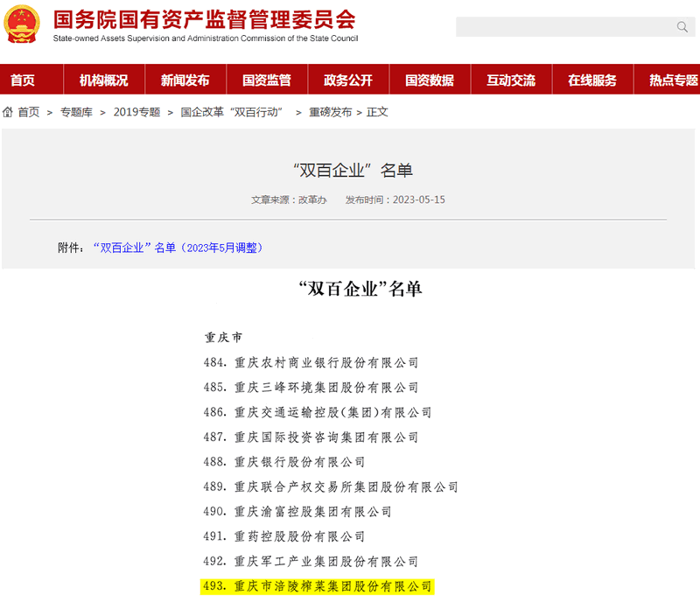Viewport: 700px width, 602px height.
Task: Click the national emblem logo
Action: (21, 24)
